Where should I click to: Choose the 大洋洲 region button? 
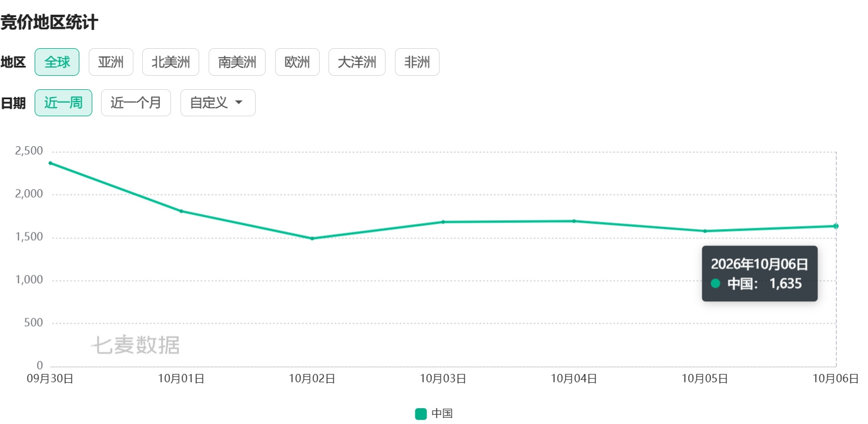[357, 62]
